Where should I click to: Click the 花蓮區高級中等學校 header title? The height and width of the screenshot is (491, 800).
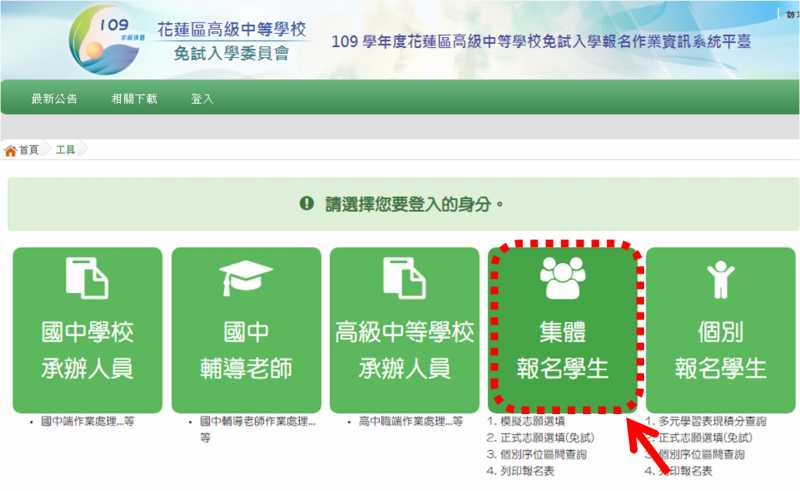[232, 29]
